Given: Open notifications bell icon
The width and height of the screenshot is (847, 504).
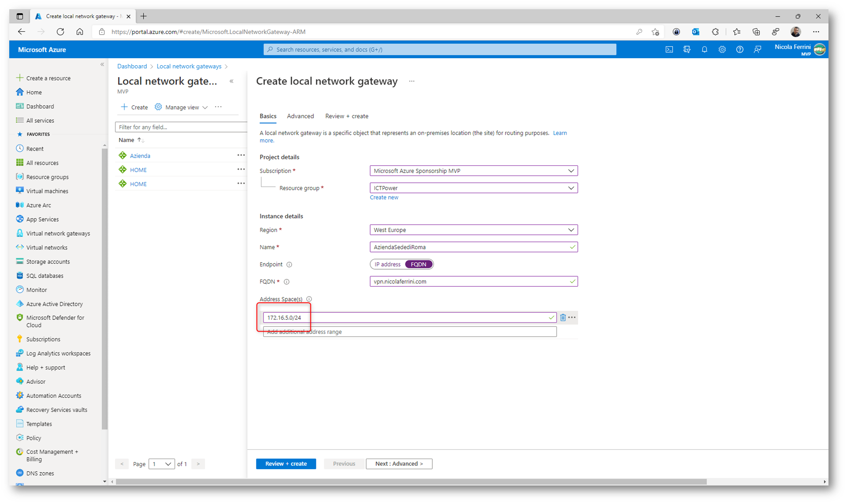Looking at the screenshot, I should coord(704,50).
